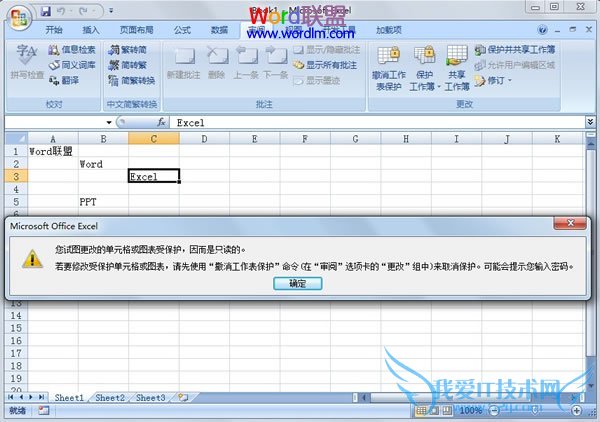
Task: Run the spelling check (拼写检查)
Action: click(26, 62)
